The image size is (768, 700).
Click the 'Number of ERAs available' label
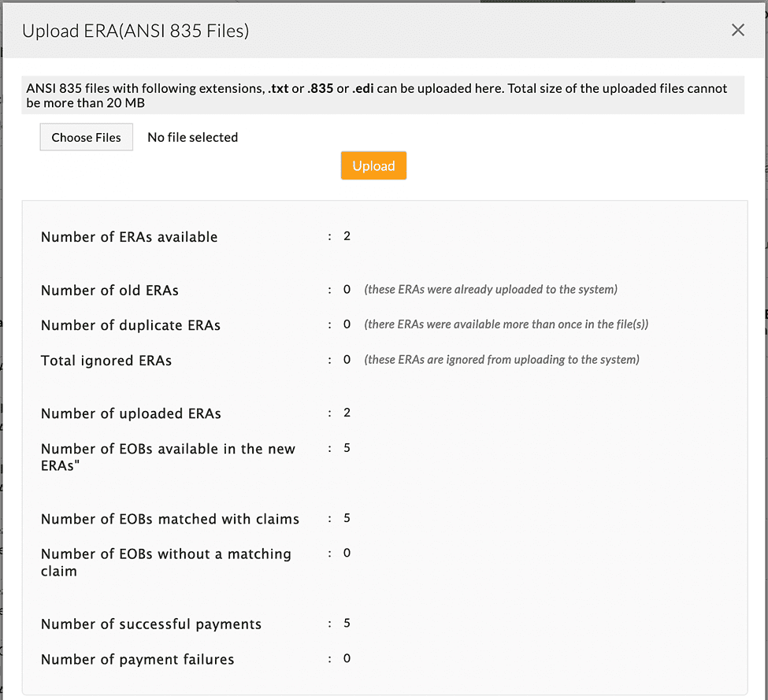pyautogui.click(x=129, y=237)
